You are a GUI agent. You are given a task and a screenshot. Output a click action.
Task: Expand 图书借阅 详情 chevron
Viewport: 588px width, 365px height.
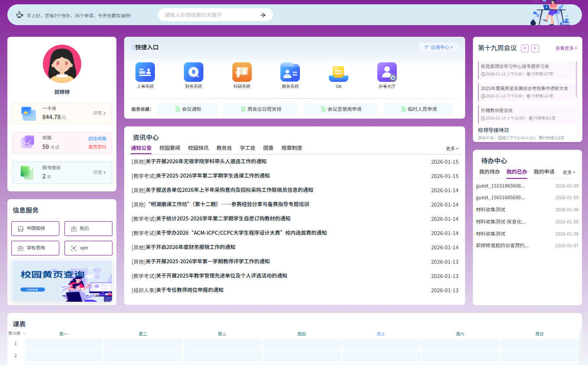coord(104,172)
